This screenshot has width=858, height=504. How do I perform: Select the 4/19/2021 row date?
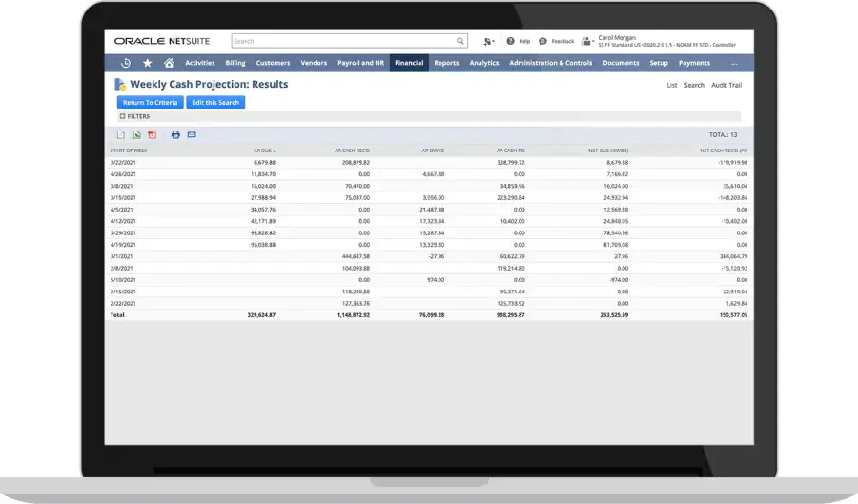point(123,245)
